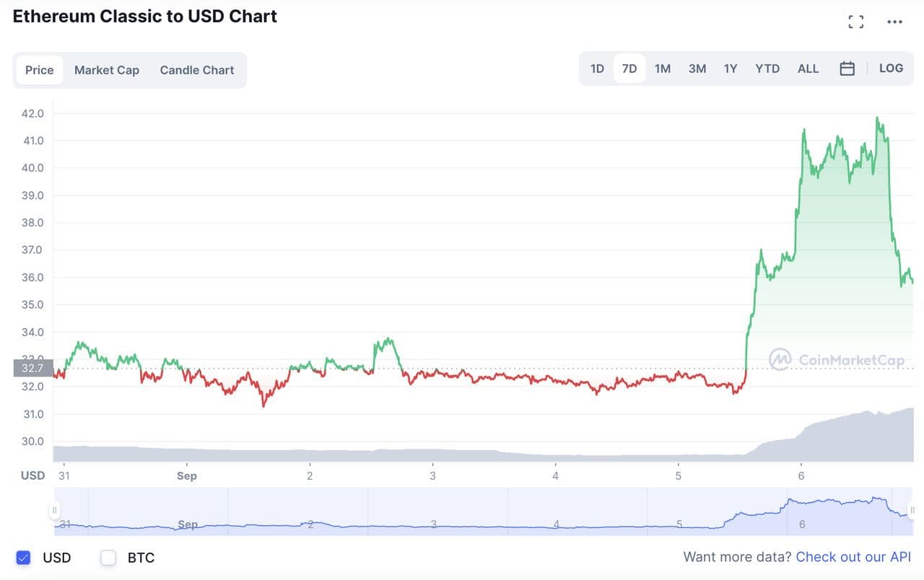Open the Check out our API link
Image resolution: width=924 pixels, height=580 pixels.
[853, 557]
